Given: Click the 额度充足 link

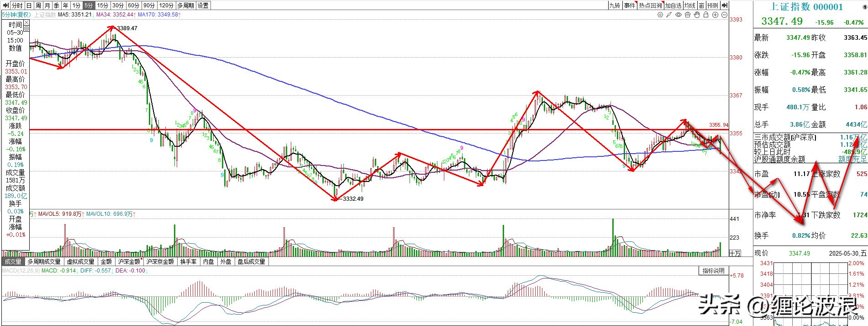Looking at the screenshot, I should click(852, 159).
